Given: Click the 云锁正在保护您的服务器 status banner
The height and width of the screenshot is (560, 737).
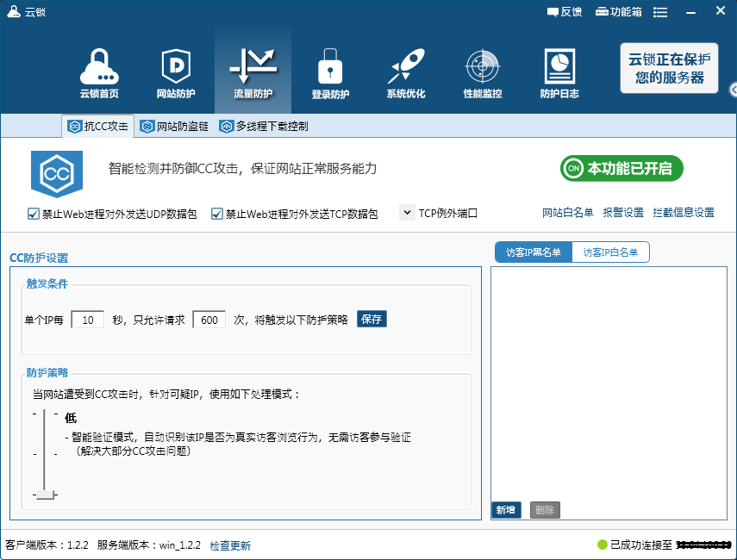Looking at the screenshot, I should (x=669, y=68).
